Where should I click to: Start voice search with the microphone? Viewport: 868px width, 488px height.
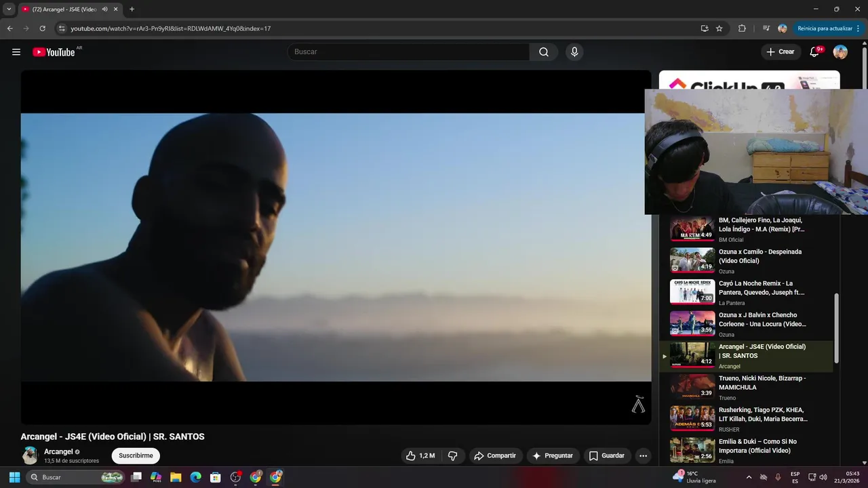(574, 52)
